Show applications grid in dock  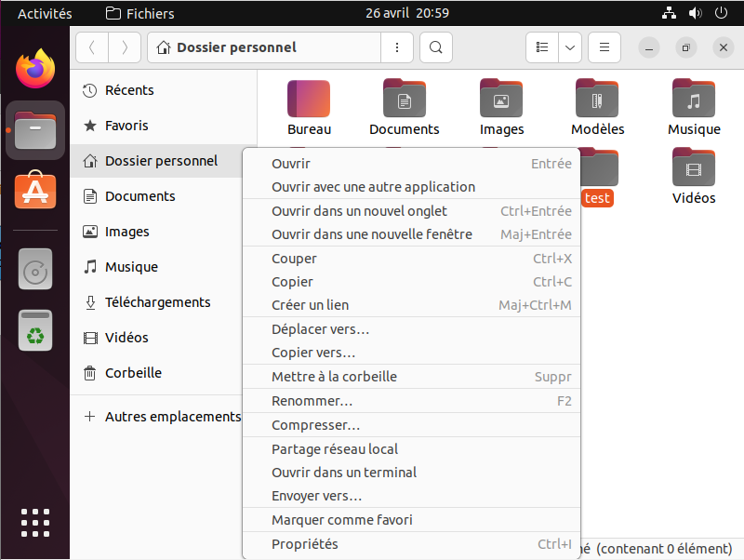coord(35,522)
